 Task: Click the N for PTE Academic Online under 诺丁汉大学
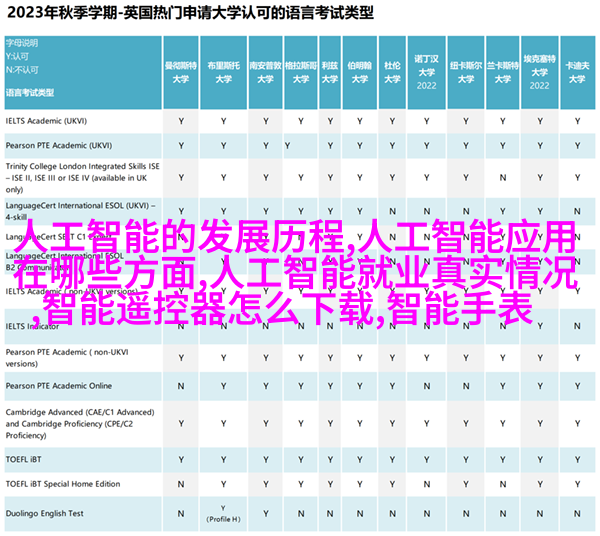point(427,386)
